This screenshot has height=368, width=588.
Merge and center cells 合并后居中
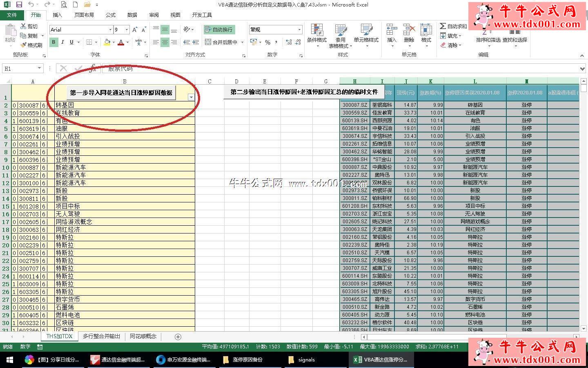(x=221, y=42)
